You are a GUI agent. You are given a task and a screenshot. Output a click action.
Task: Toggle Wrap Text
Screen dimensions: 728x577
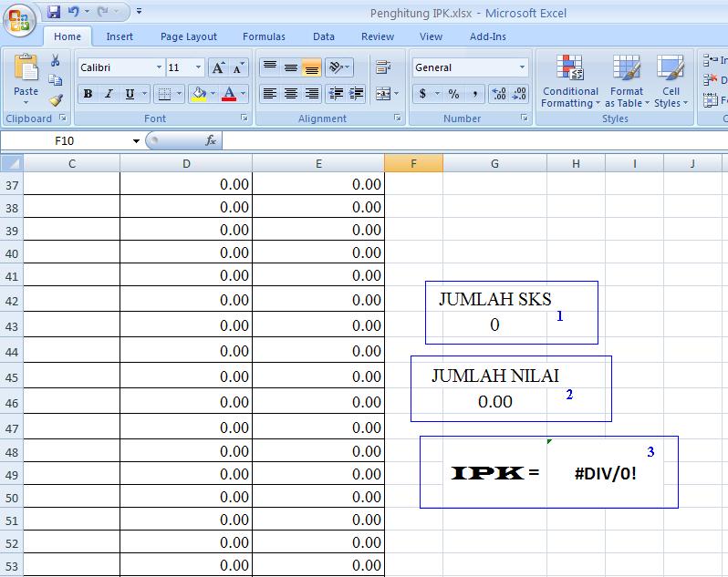point(383,67)
